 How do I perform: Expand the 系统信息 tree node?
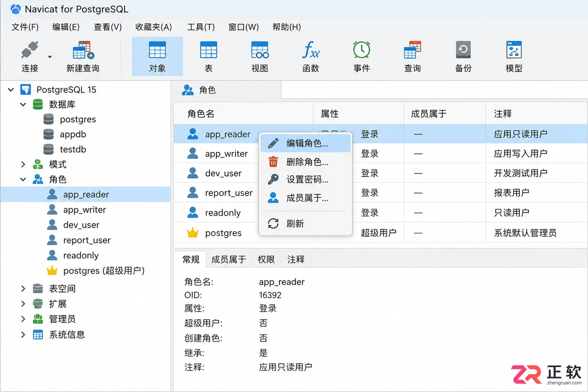[23, 335]
